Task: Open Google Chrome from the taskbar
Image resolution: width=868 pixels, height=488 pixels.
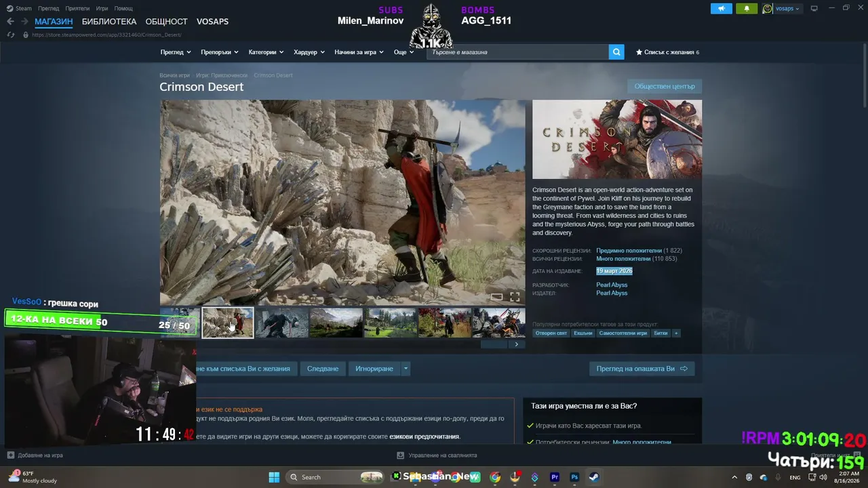Action: click(496, 477)
